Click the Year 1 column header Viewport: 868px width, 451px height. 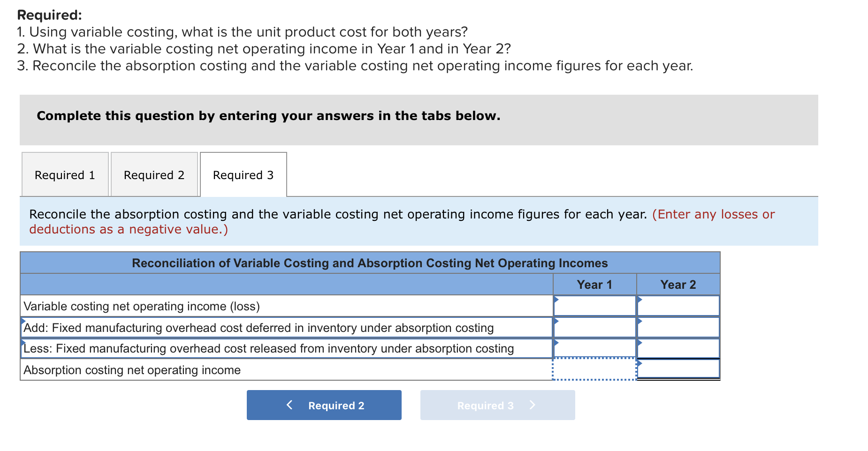(x=594, y=284)
